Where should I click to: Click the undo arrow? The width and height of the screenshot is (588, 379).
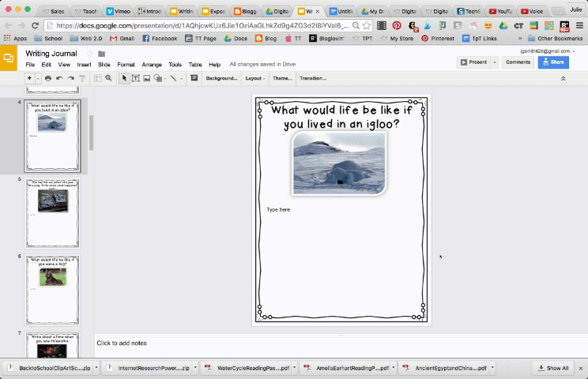click(x=59, y=78)
